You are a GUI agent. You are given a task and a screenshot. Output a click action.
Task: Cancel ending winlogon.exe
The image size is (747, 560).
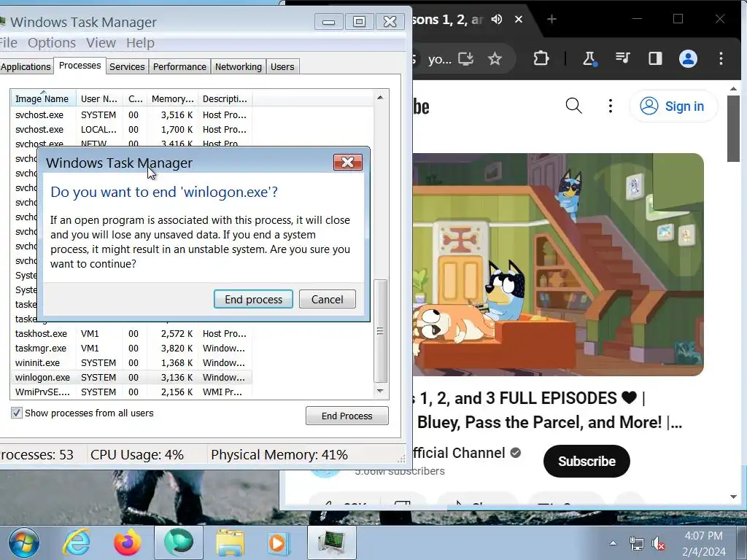328,299
